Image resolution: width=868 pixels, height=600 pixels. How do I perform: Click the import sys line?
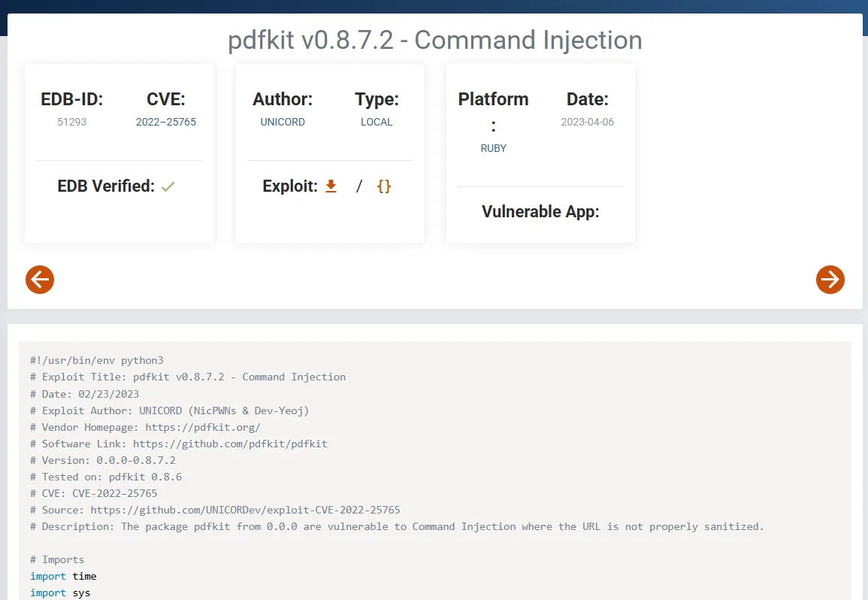pyautogui.click(x=60, y=592)
